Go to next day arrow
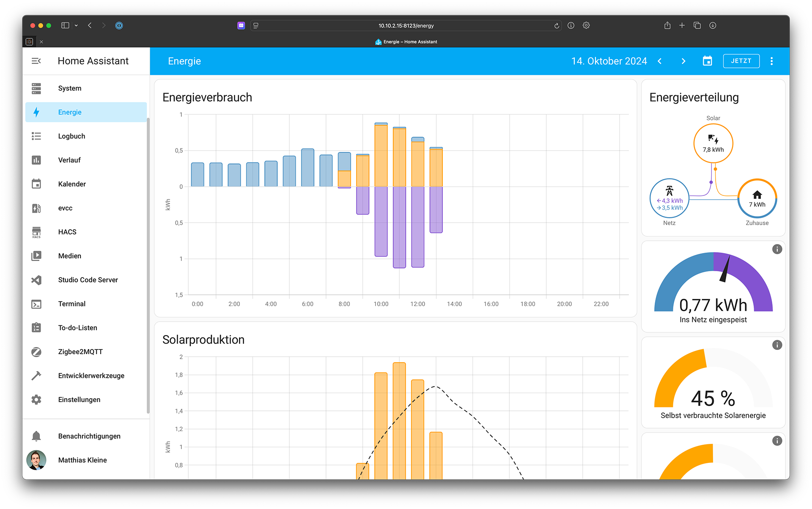Screen dimensions: 812x509 click(x=683, y=61)
